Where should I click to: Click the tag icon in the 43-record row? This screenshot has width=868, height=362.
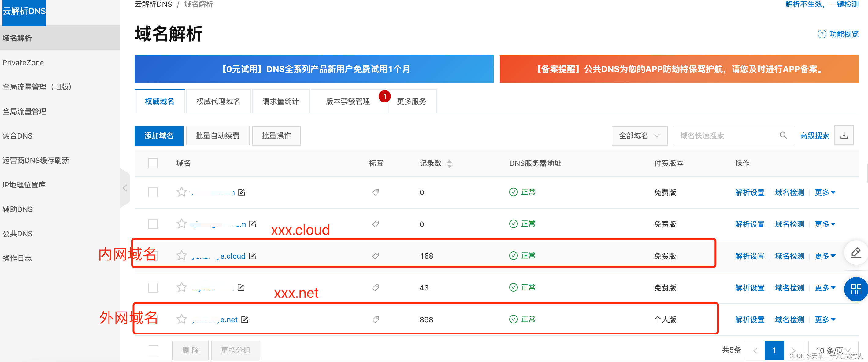click(x=376, y=288)
